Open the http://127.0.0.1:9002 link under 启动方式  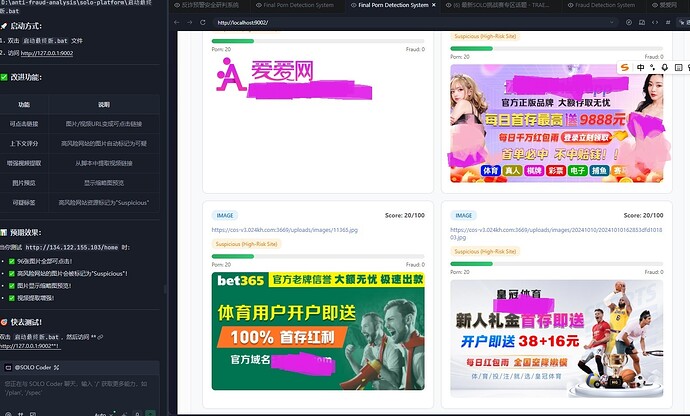point(47,53)
